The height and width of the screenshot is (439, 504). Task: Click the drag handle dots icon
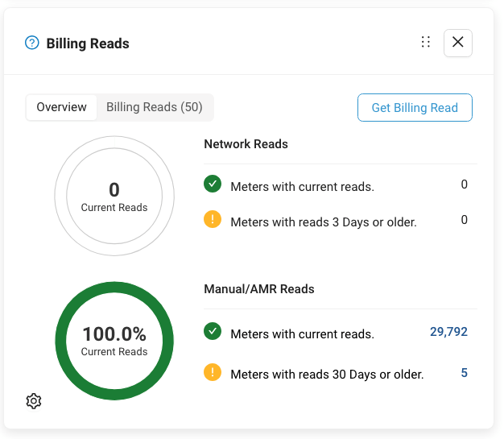pos(426,43)
